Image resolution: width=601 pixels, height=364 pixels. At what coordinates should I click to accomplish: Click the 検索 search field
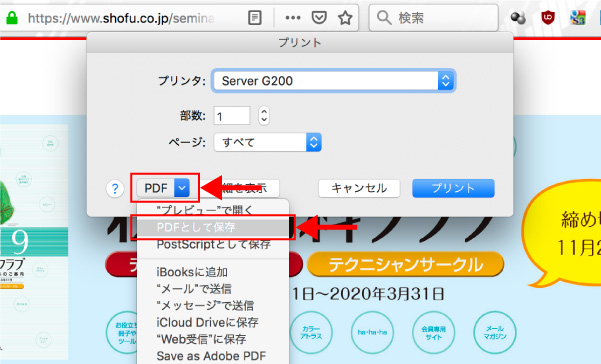pos(434,18)
